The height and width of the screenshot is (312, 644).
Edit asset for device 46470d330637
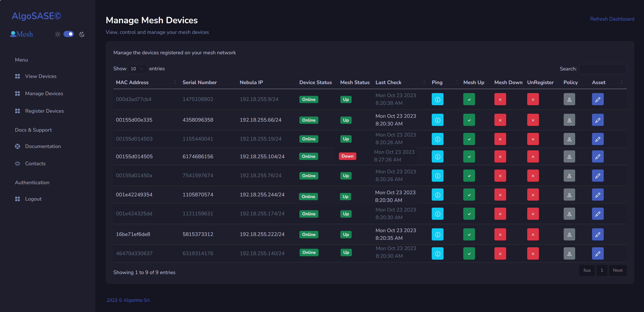(598, 254)
